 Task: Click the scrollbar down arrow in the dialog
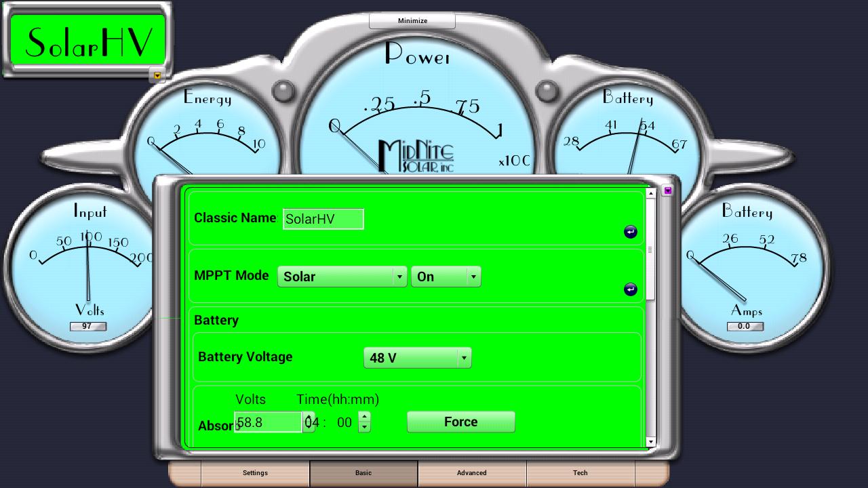tap(650, 441)
